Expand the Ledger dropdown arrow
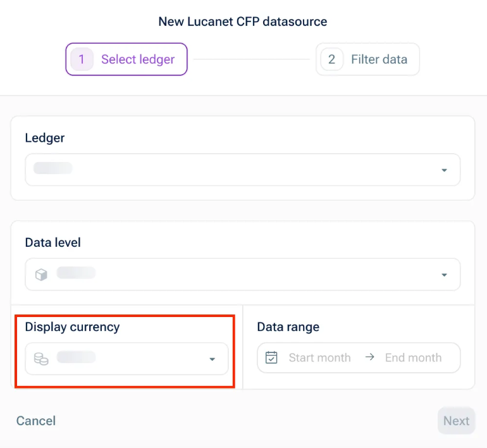The image size is (487, 448). coord(444,170)
